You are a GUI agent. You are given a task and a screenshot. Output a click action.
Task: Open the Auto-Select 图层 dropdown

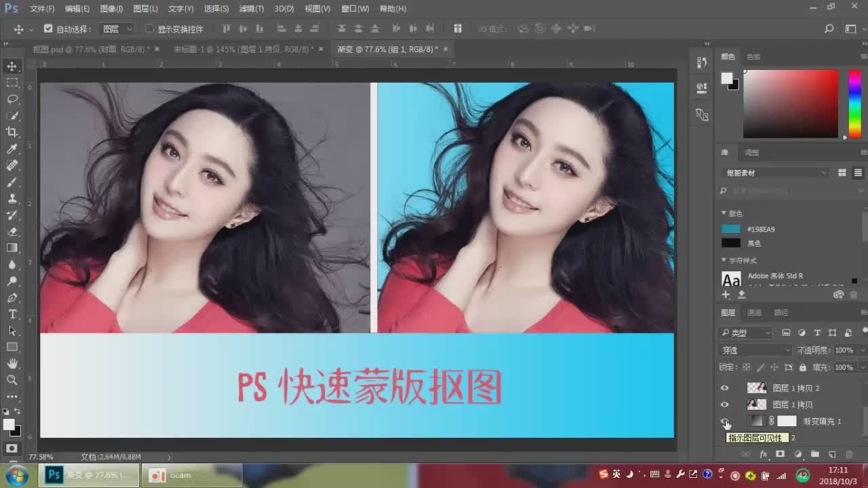pos(117,29)
